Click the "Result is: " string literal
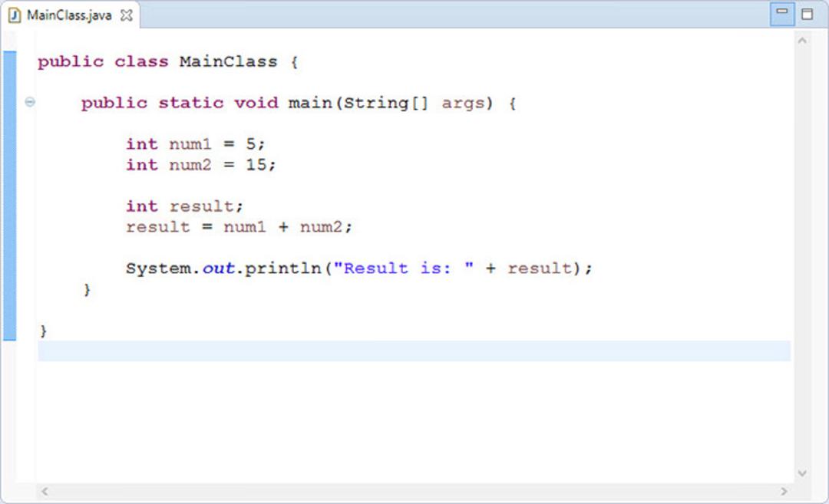Viewport: 829px width, 504px height. tap(404, 268)
